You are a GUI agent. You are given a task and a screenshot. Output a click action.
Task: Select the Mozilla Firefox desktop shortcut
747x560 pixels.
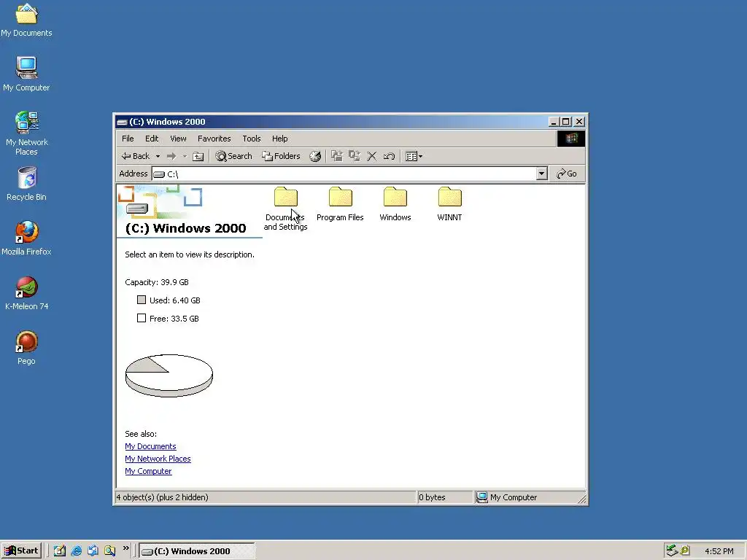26,238
